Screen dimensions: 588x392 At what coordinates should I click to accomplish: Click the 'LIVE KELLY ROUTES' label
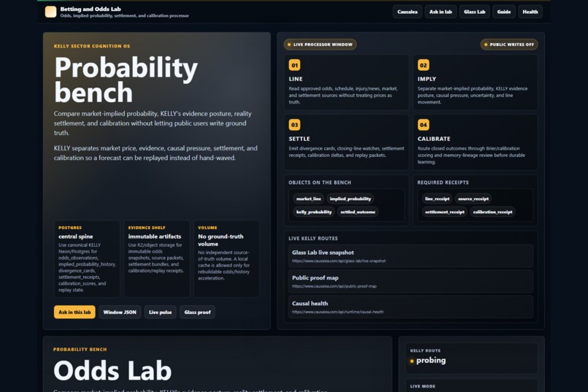pyautogui.click(x=313, y=239)
